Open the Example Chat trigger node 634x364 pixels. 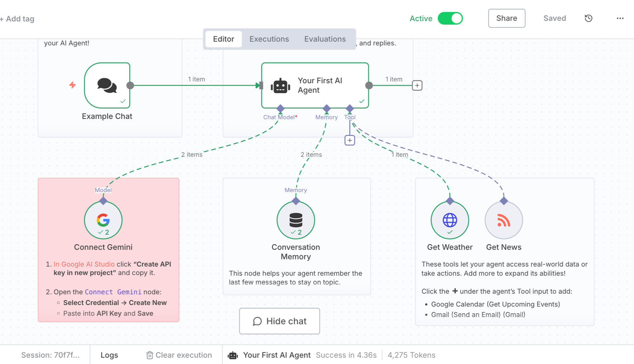click(x=107, y=85)
